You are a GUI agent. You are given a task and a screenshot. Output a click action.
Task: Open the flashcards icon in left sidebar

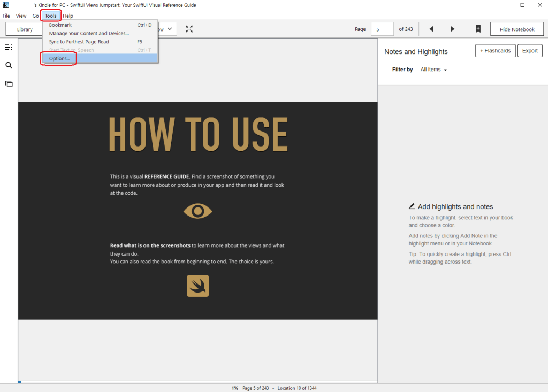point(9,83)
